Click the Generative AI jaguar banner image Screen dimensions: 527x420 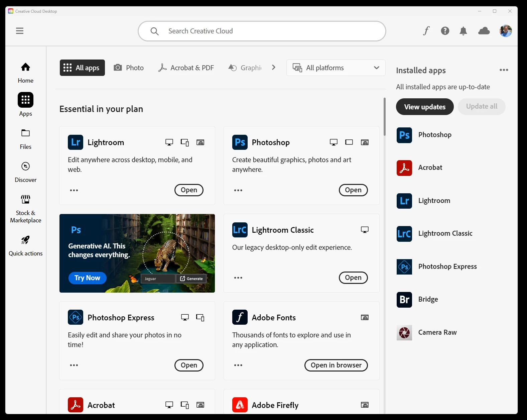click(137, 253)
